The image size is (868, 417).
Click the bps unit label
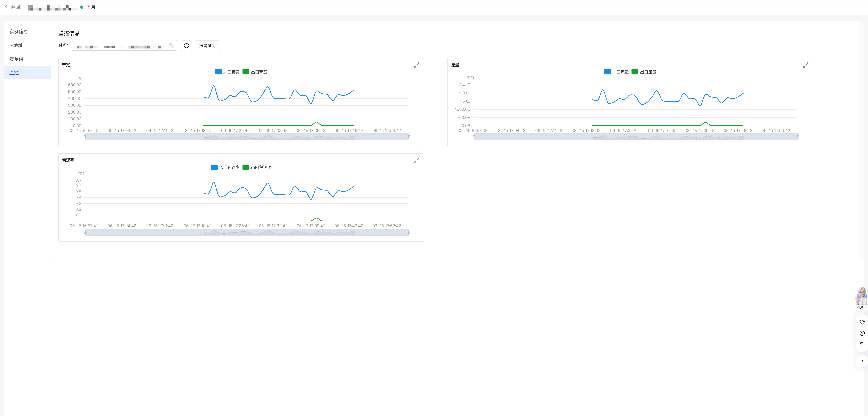point(81,78)
